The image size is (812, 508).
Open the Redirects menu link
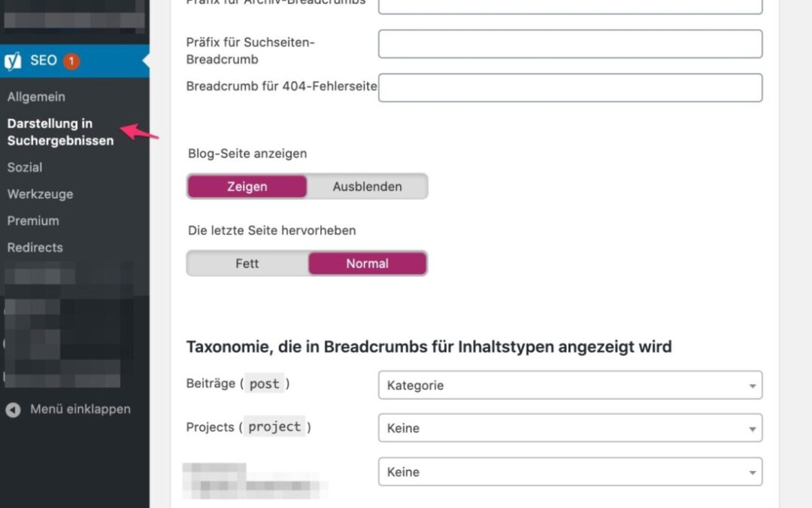coord(35,248)
